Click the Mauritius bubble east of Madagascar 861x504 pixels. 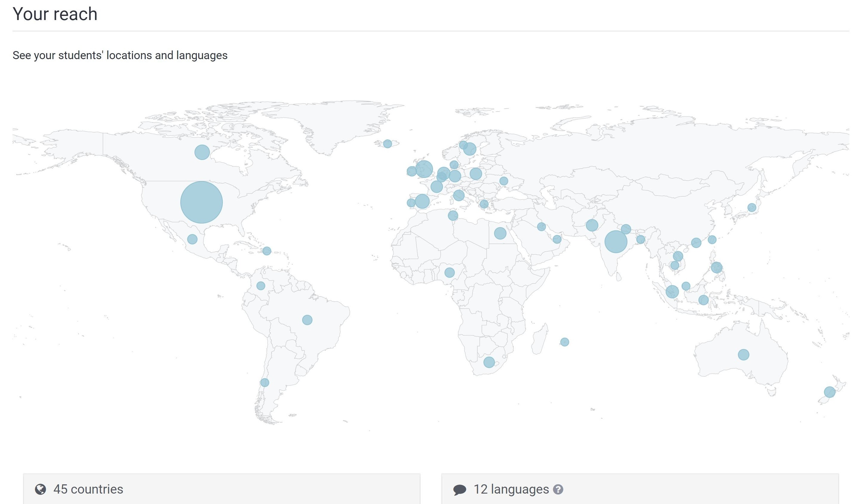point(564,342)
